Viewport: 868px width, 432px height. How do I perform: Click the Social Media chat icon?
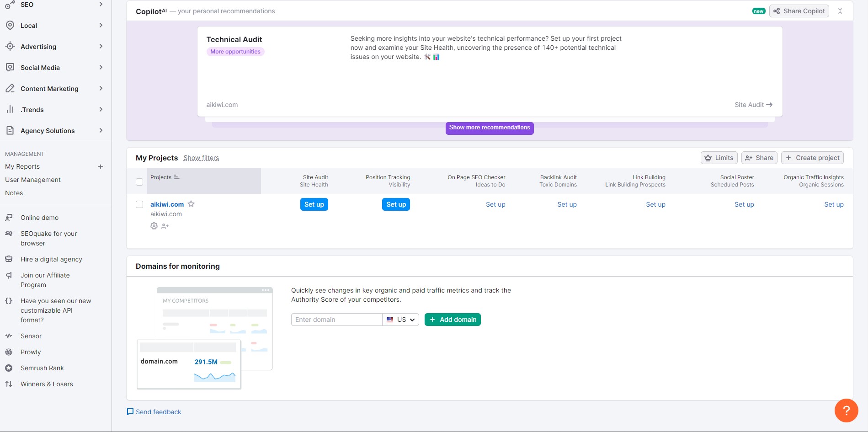point(10,68)
